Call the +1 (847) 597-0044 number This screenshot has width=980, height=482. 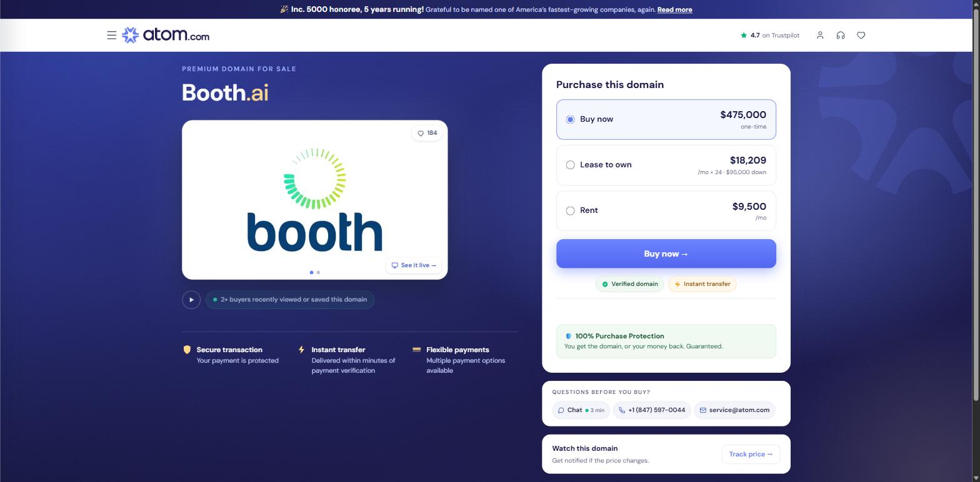[x=652, y=410]
